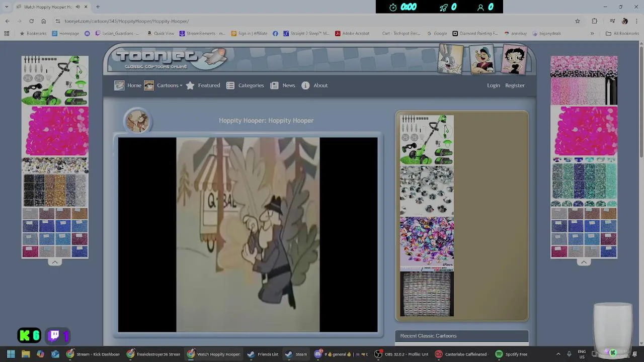
Task: Open the Featured section
Action: click(209, 85)
